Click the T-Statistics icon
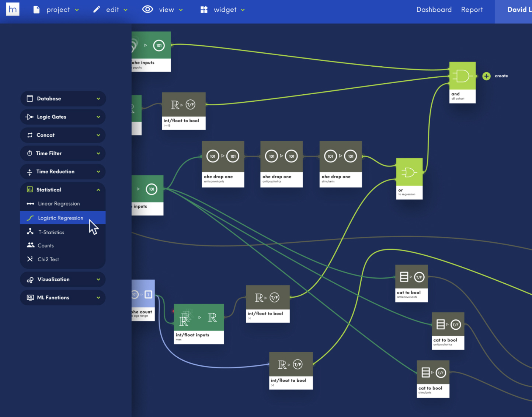Screen dimensions: 532x417 click(x=30, y=232)
